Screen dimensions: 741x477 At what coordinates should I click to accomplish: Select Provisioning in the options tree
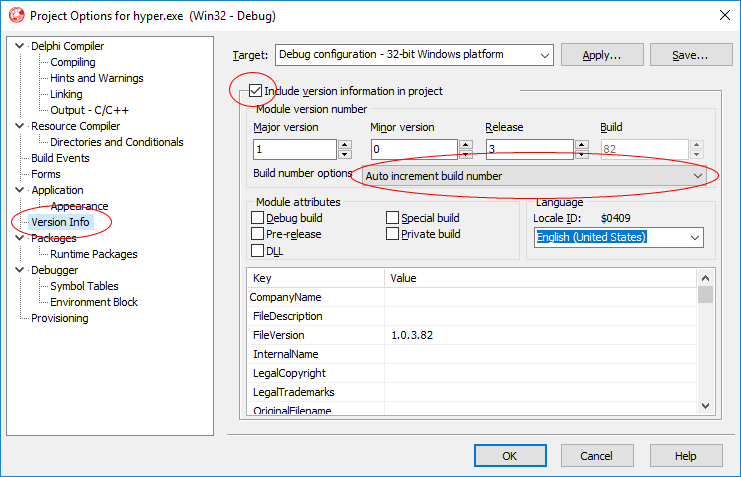(x=60, y=318)
